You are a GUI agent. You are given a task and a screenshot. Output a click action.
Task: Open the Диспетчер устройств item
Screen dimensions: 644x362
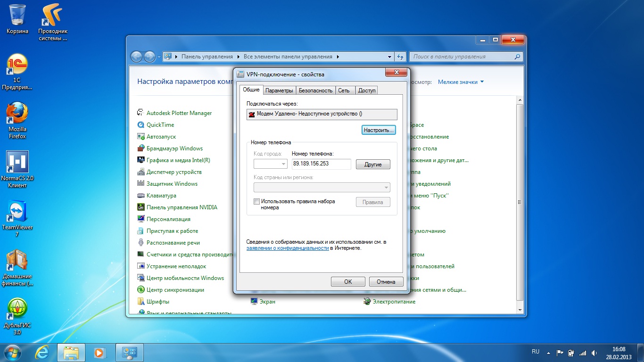coord(174,172)
